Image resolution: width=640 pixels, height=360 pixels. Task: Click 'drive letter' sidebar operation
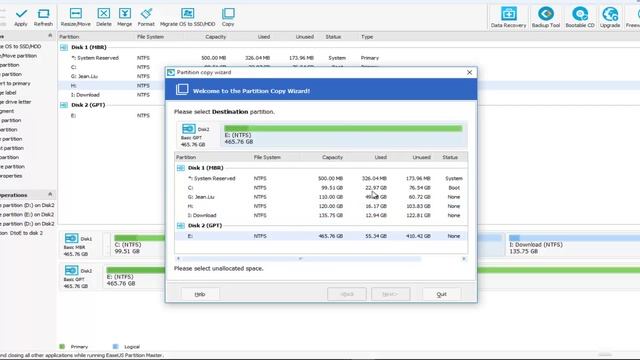16,102
